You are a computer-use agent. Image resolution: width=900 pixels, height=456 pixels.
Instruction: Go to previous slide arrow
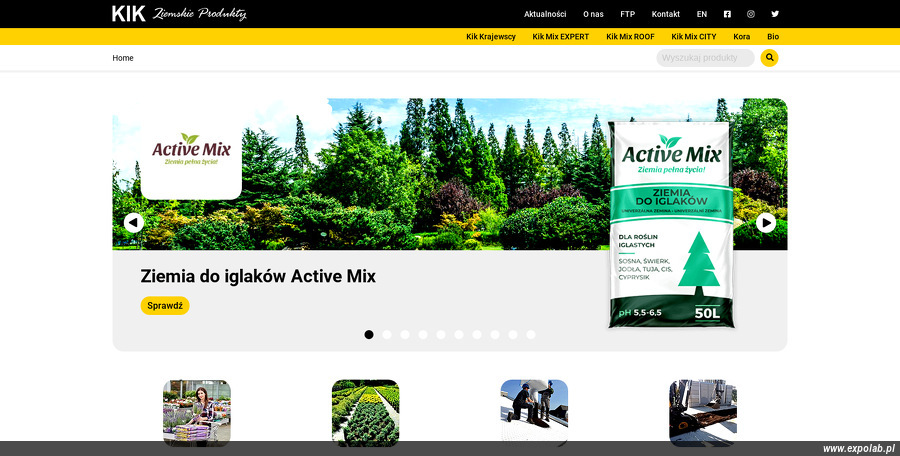click(134, 223)
